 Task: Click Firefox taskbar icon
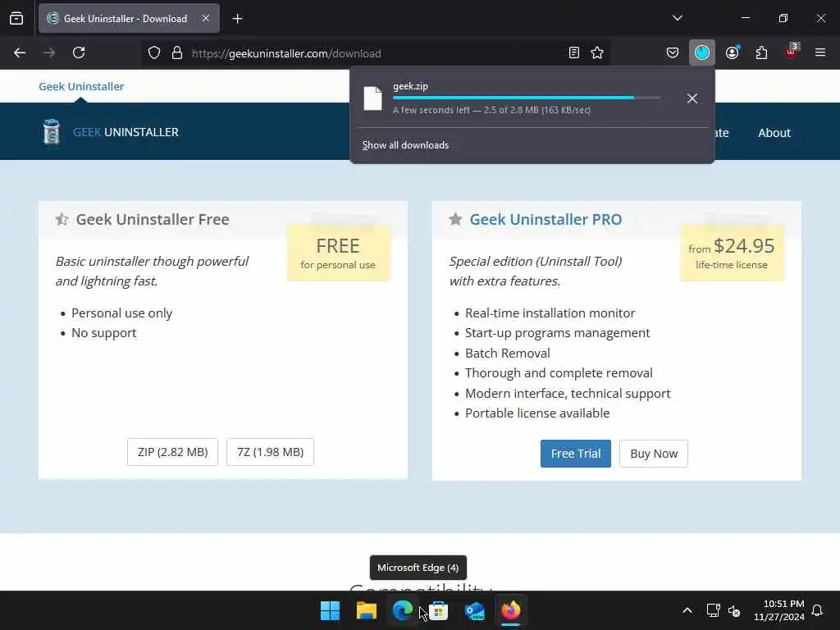click(x=510, y=610)
